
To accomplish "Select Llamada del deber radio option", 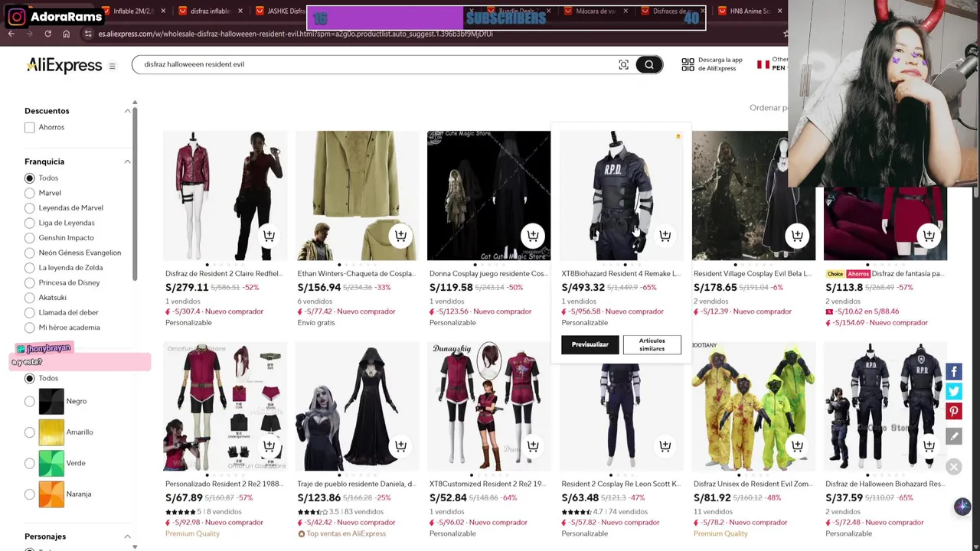I will pyautogui.click(x=29, y=312).
